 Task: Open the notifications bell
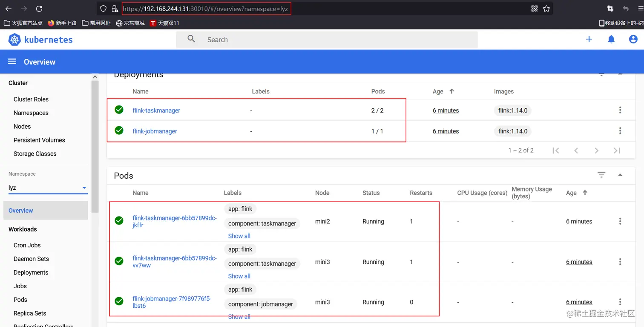pyautogui.click(x=611, y=39)
